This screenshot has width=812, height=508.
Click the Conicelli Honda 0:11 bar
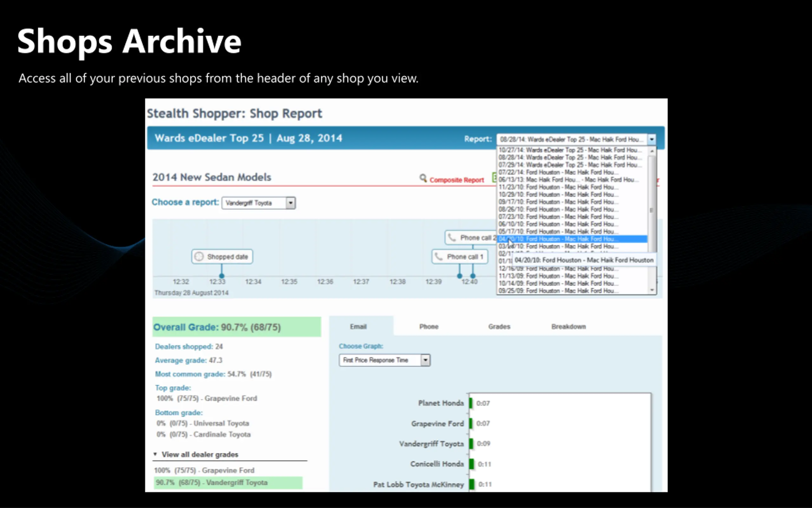coord(471,464)
